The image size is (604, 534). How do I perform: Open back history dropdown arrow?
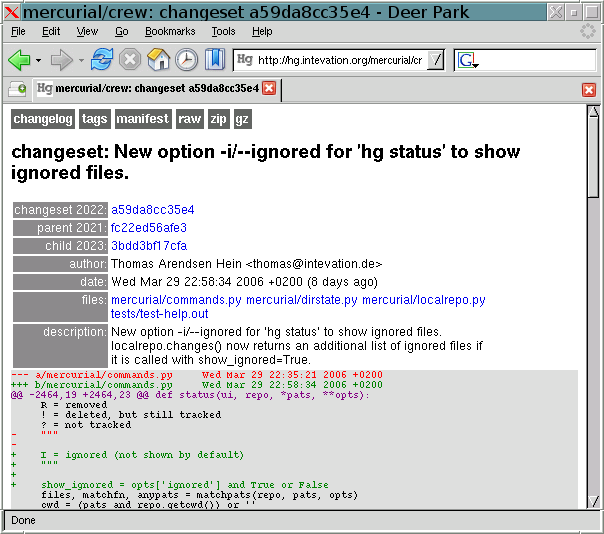pyautogui.click(x=38, y=60)
